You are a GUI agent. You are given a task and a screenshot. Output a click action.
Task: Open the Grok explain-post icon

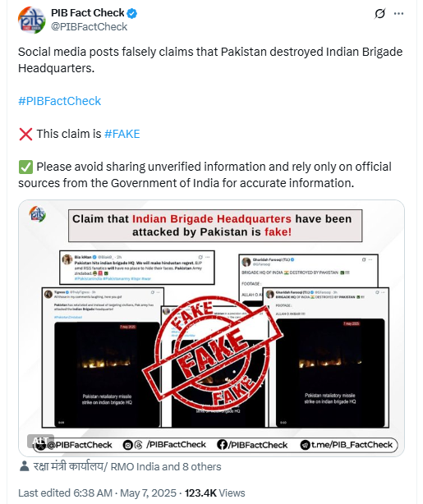380,13
